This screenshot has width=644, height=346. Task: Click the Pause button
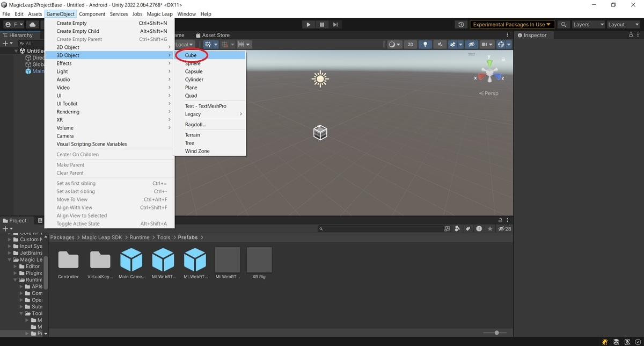pyautogui.click(x=321, y=25)
